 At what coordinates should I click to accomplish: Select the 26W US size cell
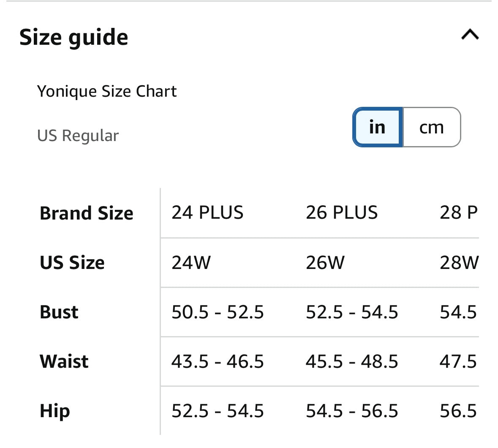point(325,263)
